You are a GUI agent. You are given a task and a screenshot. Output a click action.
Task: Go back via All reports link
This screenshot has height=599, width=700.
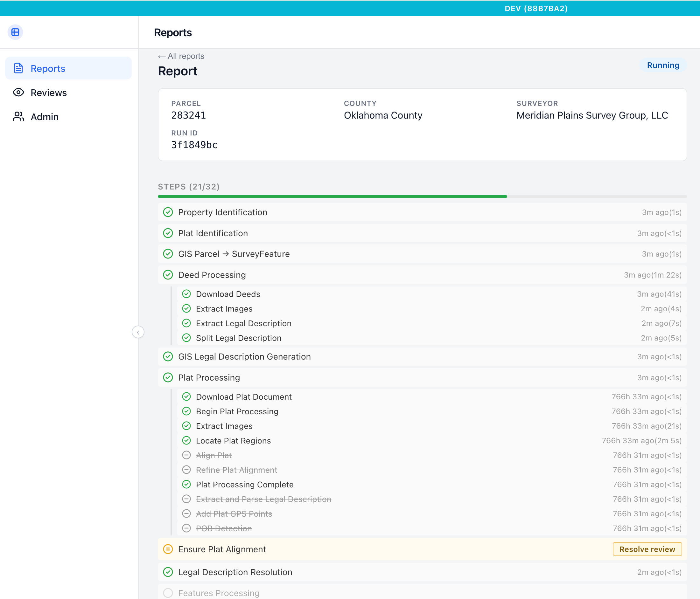[181, 56]
